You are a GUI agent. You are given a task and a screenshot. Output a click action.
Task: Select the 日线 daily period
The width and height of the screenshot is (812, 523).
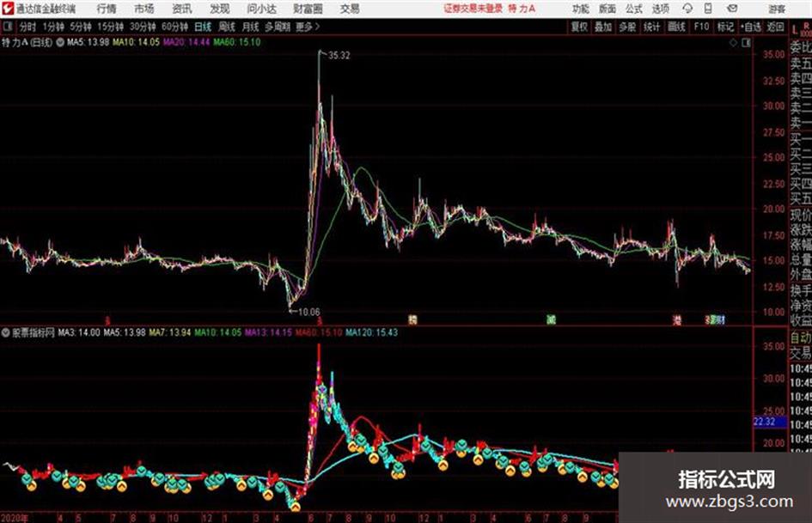point(203,27)
